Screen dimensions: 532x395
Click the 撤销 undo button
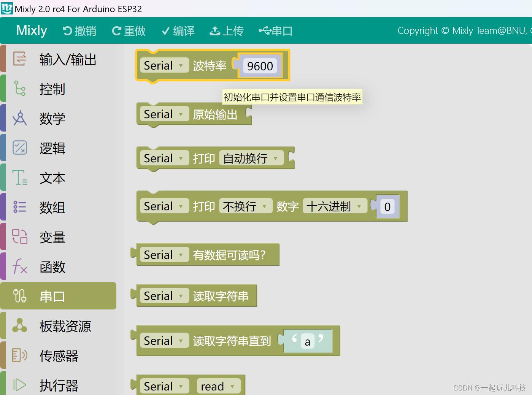point(79,31)
